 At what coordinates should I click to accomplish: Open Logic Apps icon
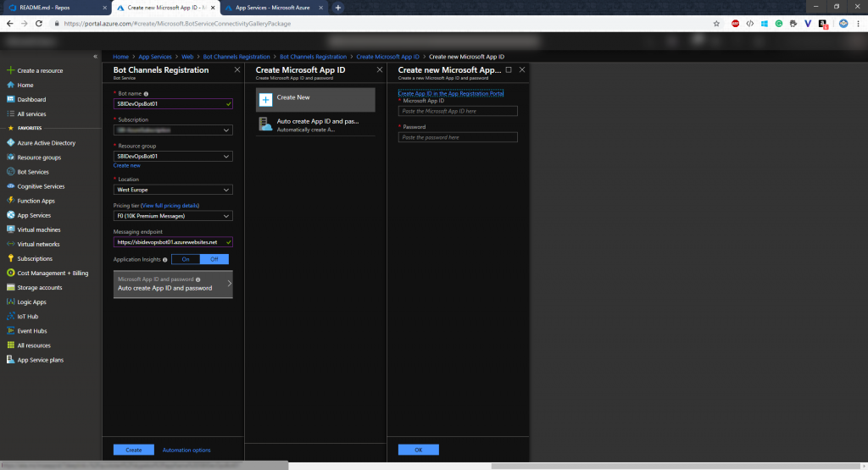[x=10, y=301]
